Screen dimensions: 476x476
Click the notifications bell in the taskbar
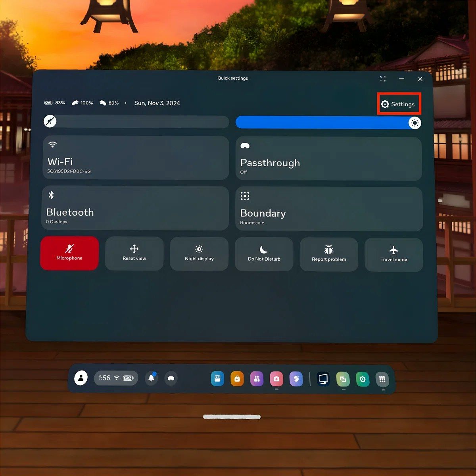[x=151, y=378]
